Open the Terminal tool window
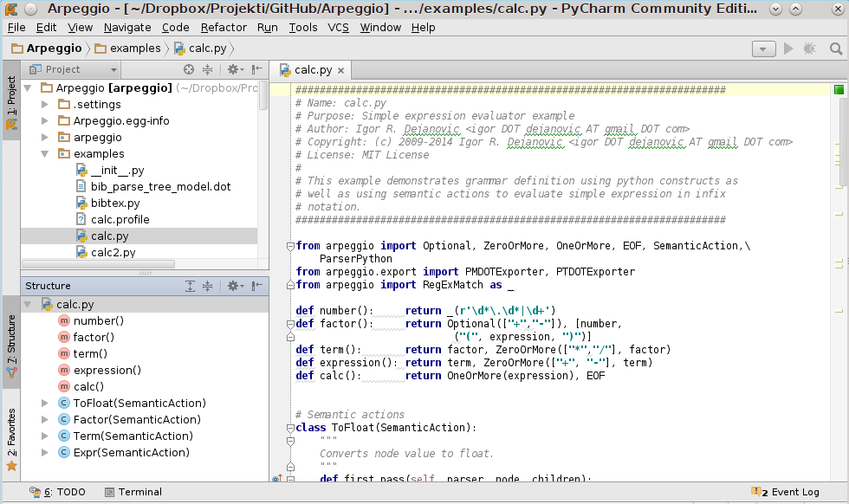The height and width of the screenshot is (504, 849). 133,492
